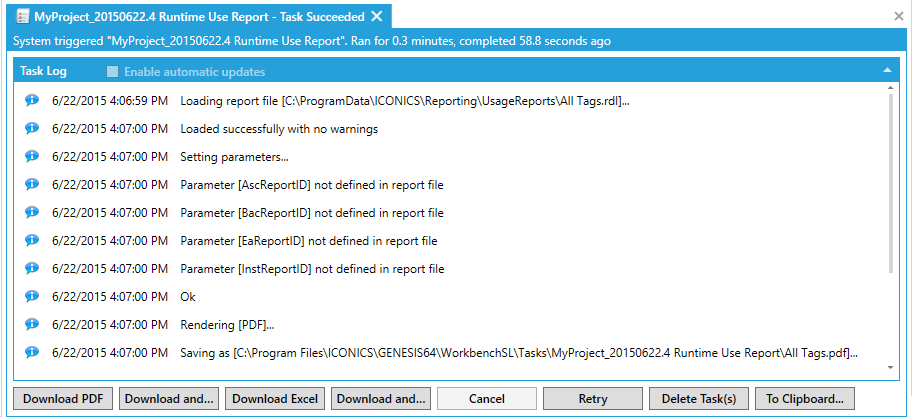Select the Runtime Use Report tab
The width and height of the screenshot is (912, 419).
point(200,17)
